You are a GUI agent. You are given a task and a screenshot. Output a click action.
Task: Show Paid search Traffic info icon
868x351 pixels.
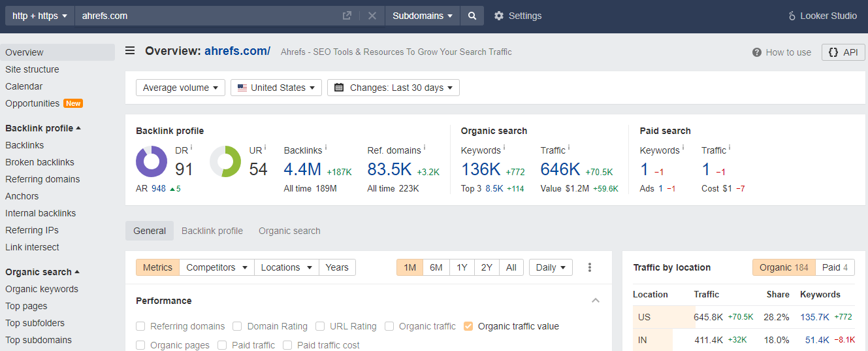[730, 148]
